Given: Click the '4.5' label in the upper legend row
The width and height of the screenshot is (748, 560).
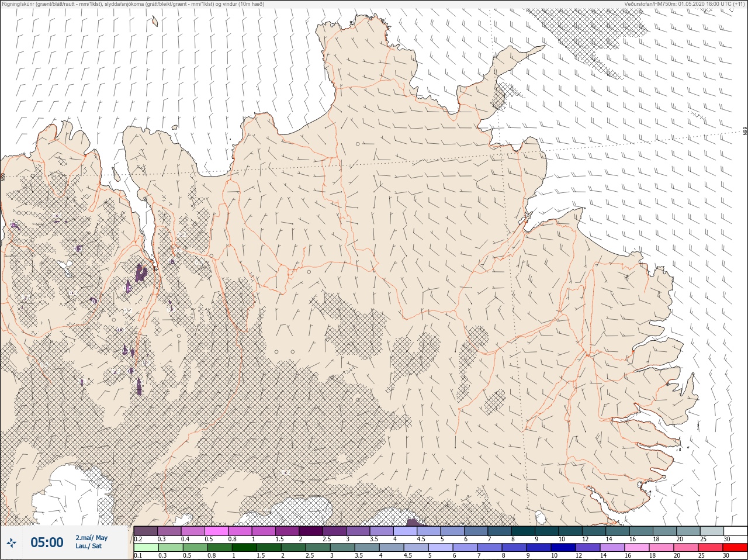Looking at the screenshot, I should point(421,539).
